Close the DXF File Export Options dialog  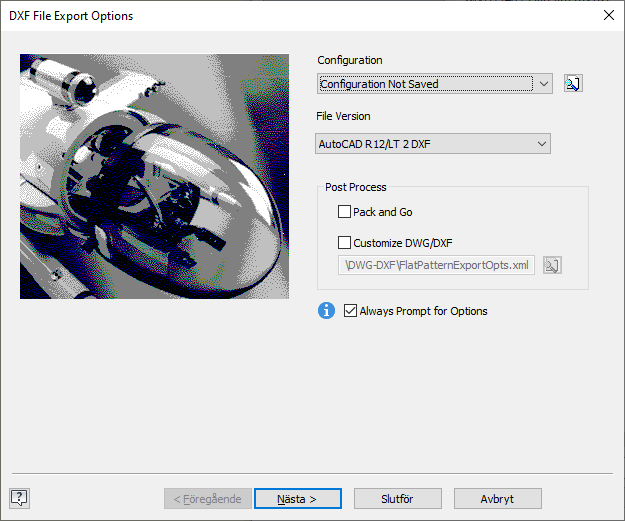pyautogui.click(x=608, y=16)
